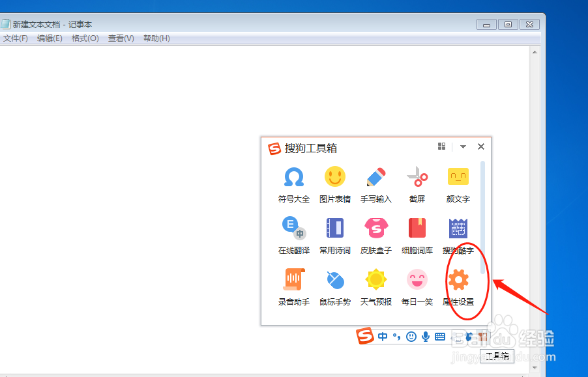Click the toolbox grid icon on the input bar

(482, 337)
